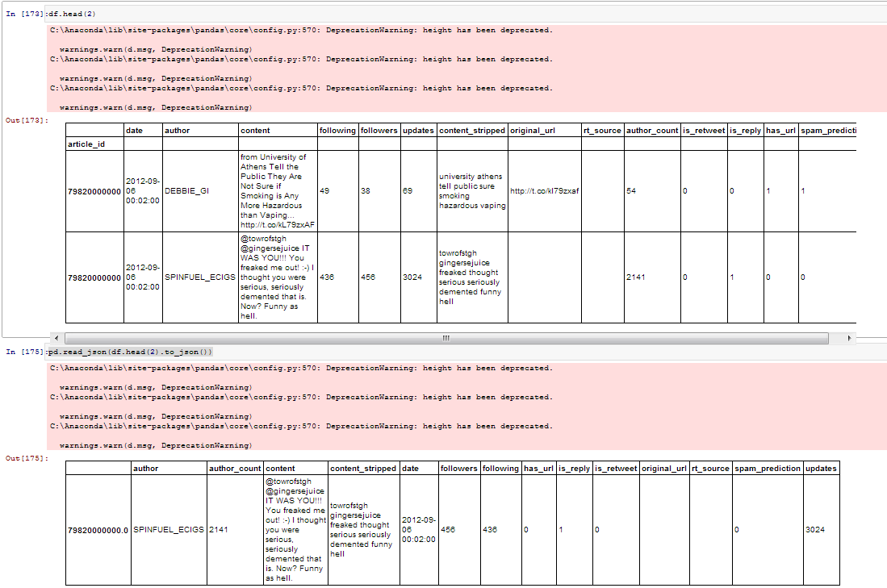Click 'university athens tell public' stripped cell

472,191
